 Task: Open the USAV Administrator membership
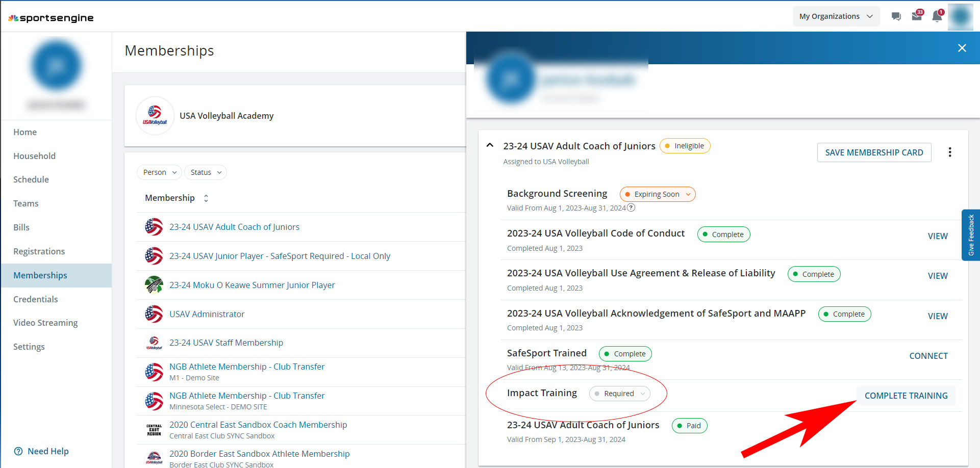207,314
